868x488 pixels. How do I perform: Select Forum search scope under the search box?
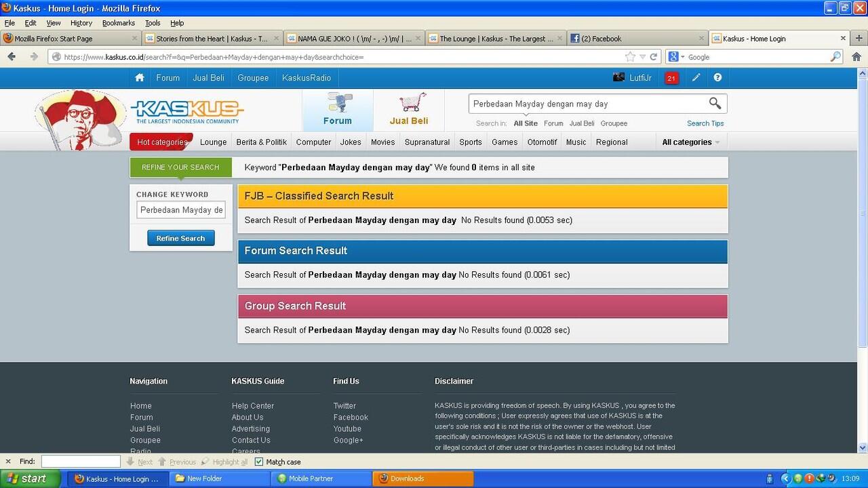coord(553,123)
